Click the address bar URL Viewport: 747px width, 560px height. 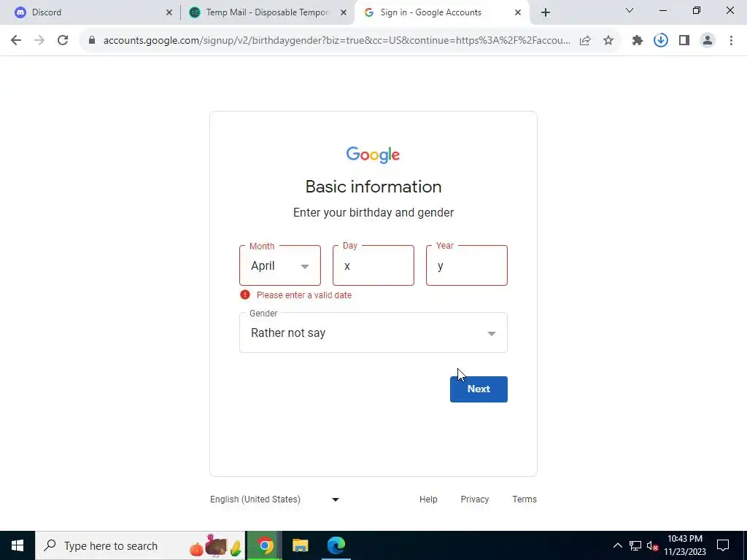(x=336, y=41)
